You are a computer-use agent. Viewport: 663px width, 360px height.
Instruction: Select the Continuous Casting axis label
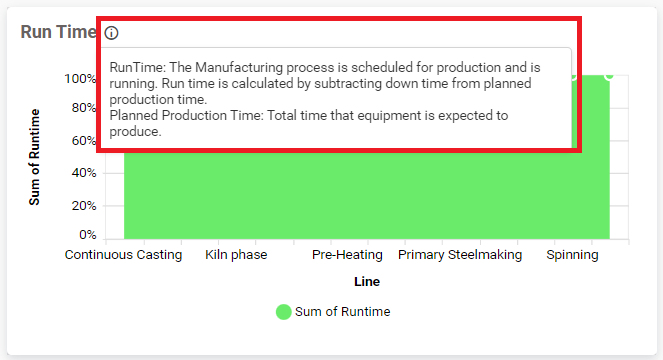123,255
